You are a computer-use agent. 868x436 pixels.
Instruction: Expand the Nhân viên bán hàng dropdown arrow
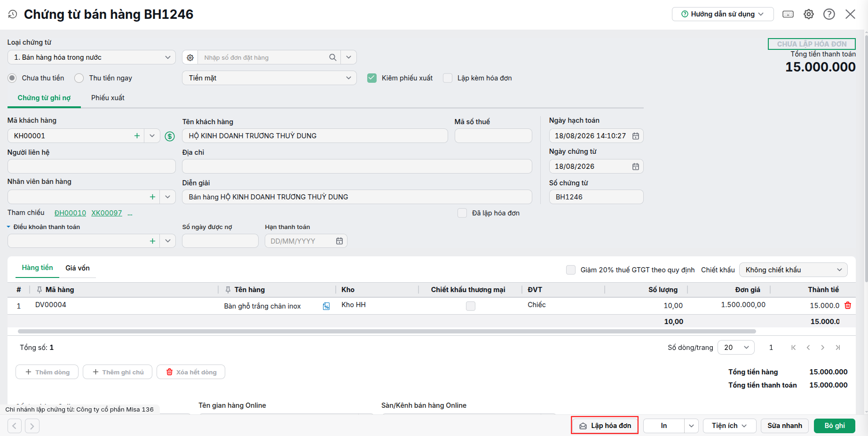(x=168, y=197)
